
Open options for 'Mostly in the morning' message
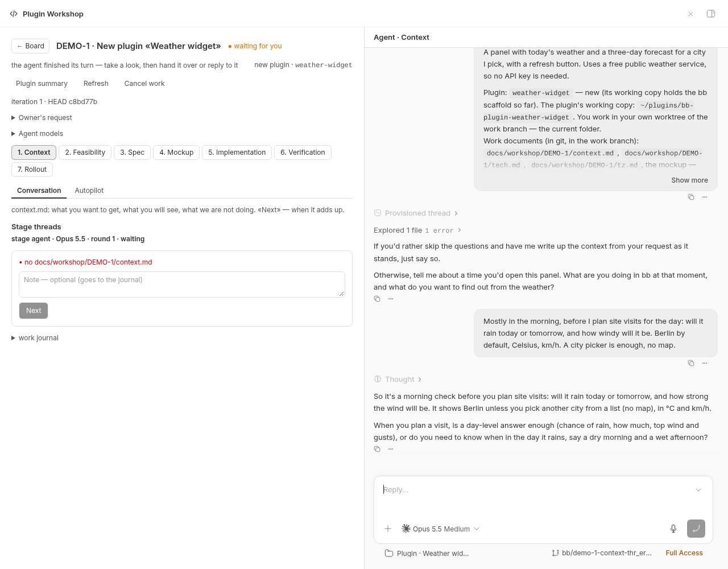pos(705,363)
